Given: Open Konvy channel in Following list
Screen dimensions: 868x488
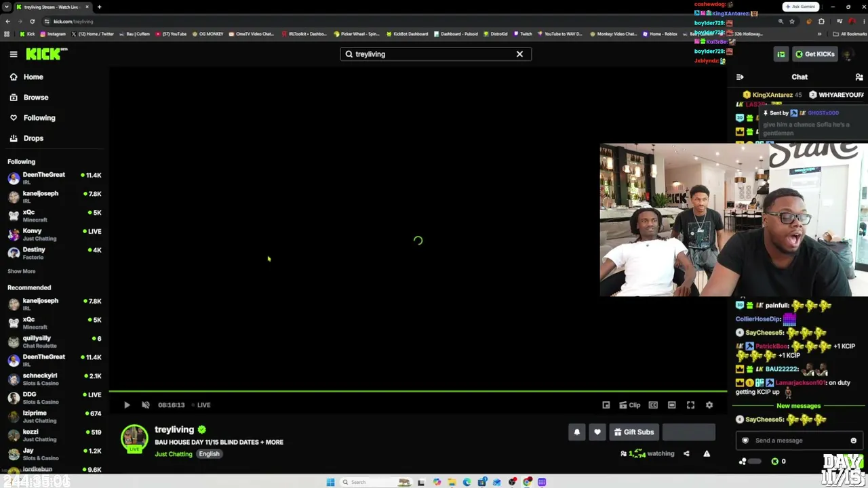Looking at the screenshot, I should click(x=54, y=235).
